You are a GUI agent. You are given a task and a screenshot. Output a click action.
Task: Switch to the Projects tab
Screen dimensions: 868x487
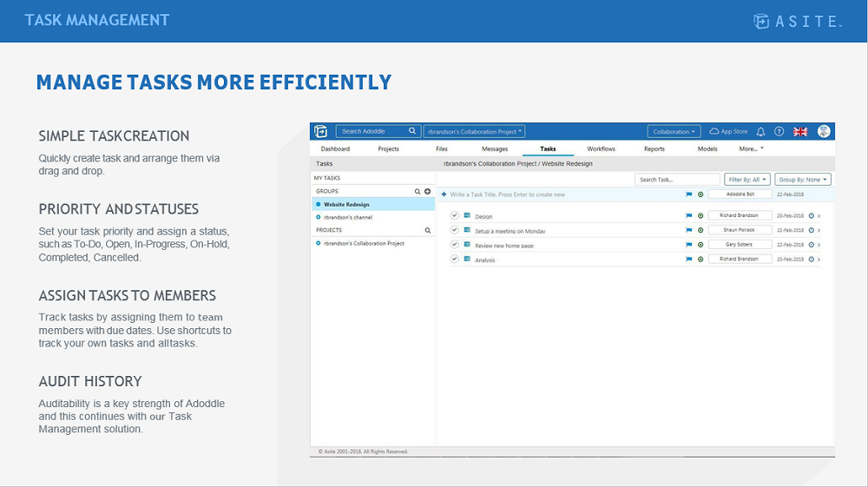click(388, 148)
